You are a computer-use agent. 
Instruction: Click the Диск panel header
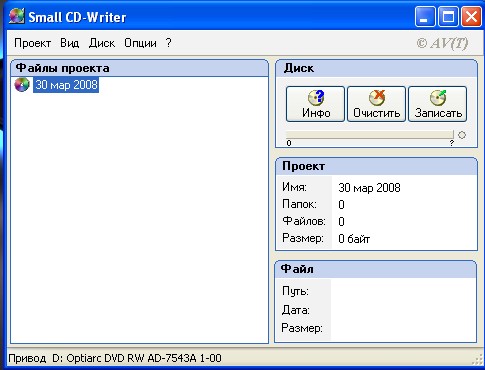(x=376, y=68)
